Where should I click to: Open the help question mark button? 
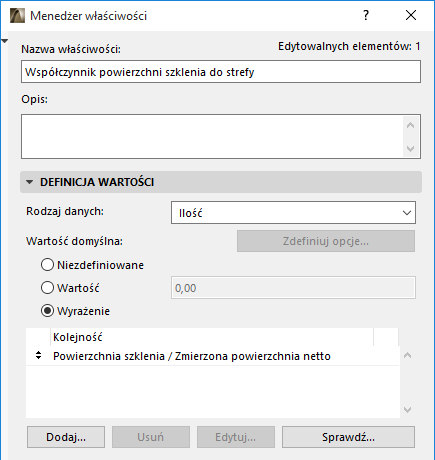pyautogui.click(x=366, y=15)
